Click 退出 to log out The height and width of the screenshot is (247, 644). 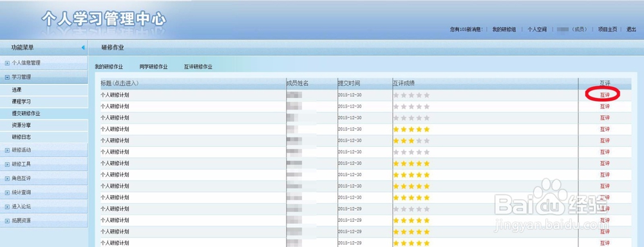click(631, 30)
